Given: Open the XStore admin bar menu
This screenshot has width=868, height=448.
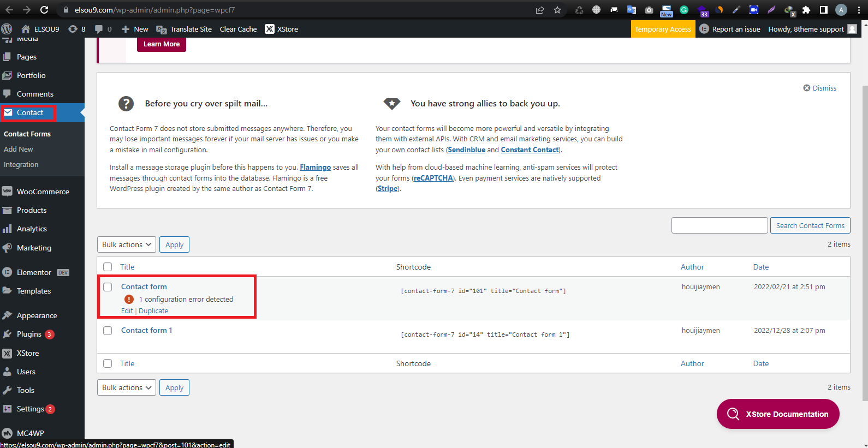Looking at the screenshot, I should (x=282, y=29).
